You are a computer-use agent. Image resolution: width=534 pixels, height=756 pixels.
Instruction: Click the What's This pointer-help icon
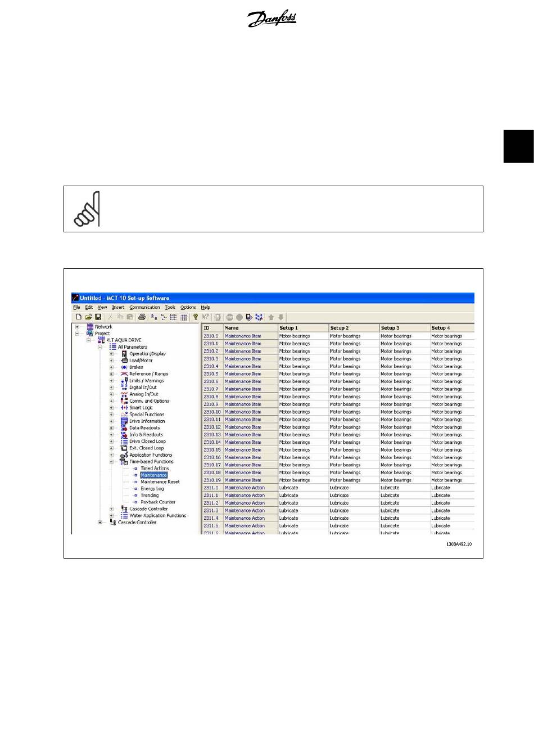(206, 317)
